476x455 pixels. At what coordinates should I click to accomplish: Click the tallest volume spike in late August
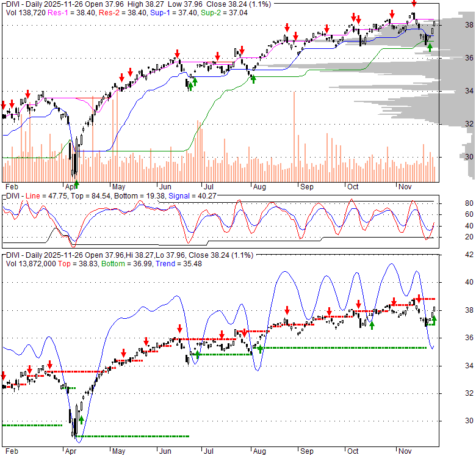(294, 136)
